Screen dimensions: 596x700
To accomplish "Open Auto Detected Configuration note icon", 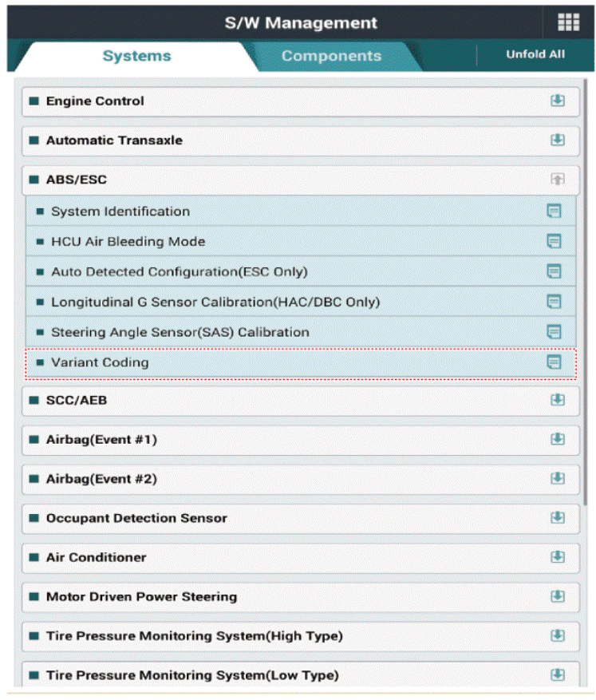I will coord(554,271).
